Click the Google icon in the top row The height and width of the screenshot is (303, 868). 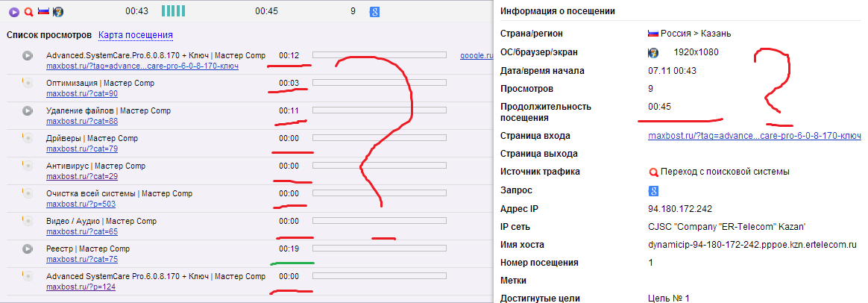[374, 11]
